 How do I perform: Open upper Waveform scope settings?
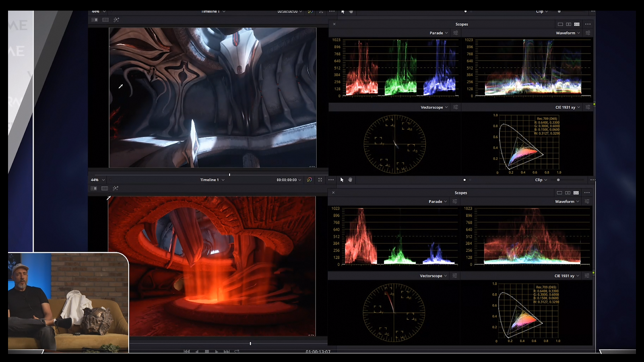pyautogui.click(x=588, y=33)
